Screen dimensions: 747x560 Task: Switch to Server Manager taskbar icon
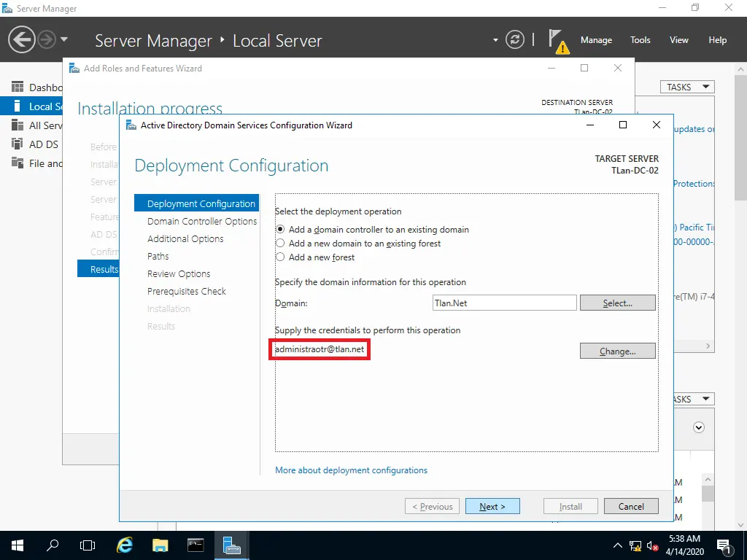[x=231, y=545]
